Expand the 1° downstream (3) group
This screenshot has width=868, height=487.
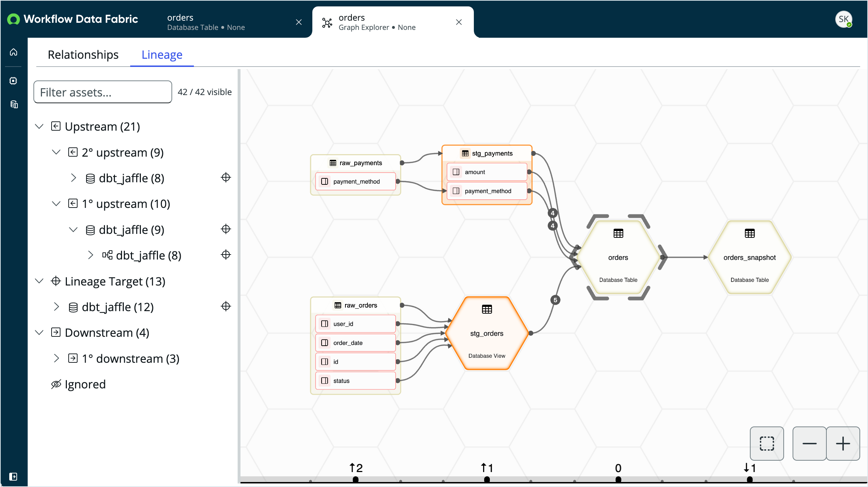point(56,358)
